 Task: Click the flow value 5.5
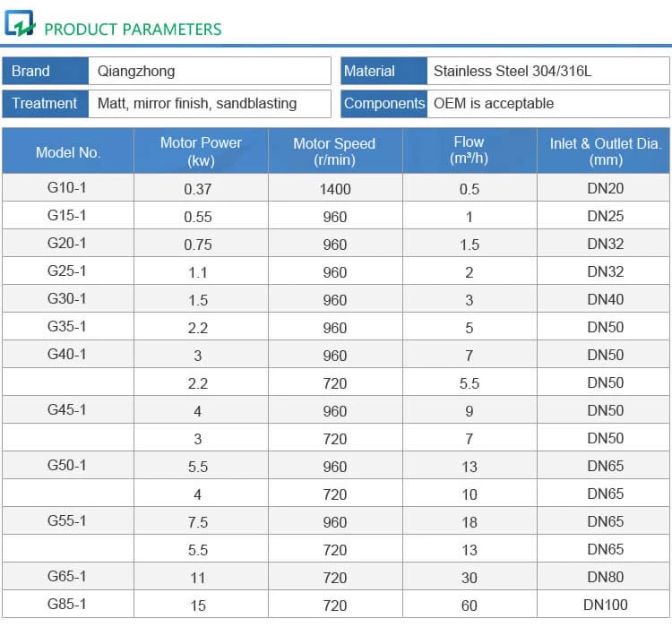(470, 383)
